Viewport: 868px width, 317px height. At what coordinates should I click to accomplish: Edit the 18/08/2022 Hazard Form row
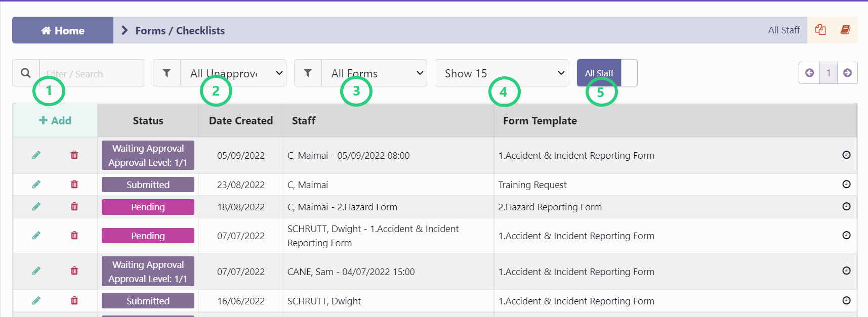36,207
